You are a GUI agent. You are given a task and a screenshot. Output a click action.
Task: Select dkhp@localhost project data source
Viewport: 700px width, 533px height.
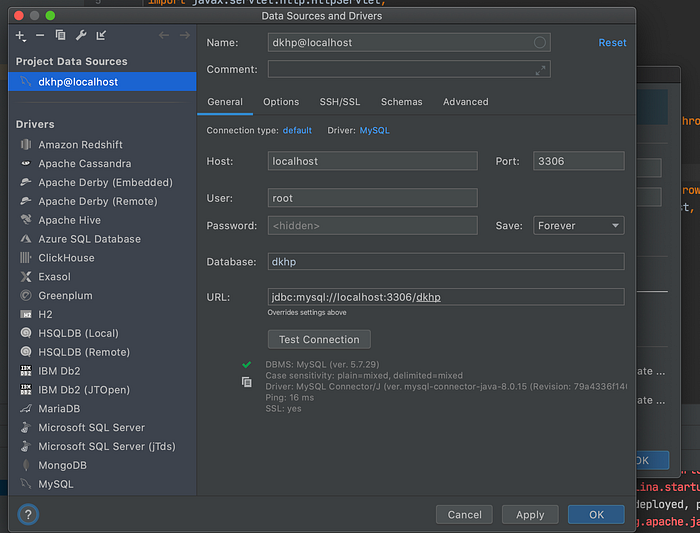[x=102, y=82]
